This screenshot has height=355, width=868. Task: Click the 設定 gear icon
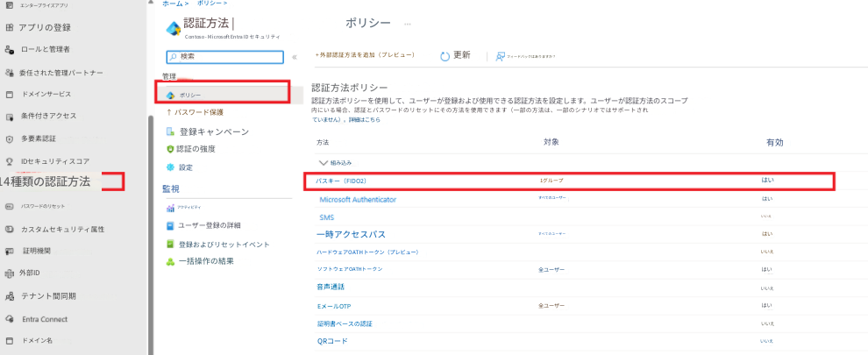pyautogui.click(x=170, y=167)
